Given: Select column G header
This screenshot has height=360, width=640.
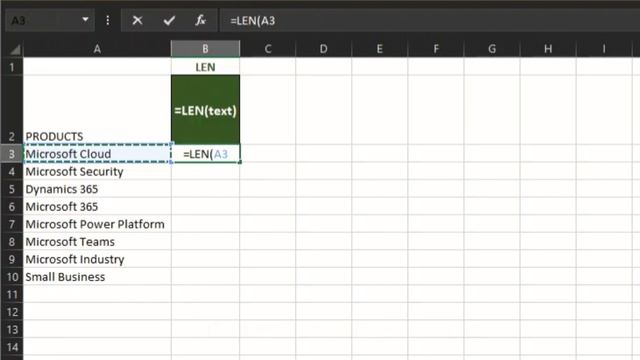Looking at the screenshot, I should tap(492, 49).
